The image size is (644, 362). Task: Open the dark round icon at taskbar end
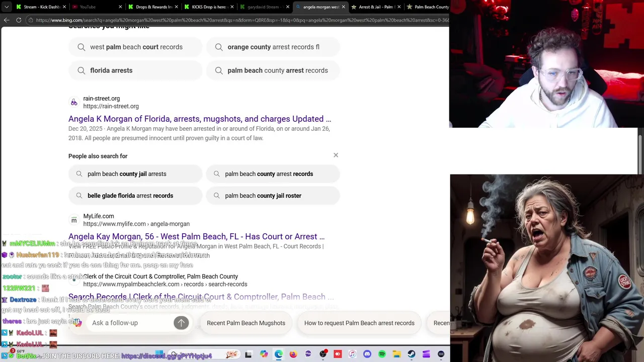441,354
